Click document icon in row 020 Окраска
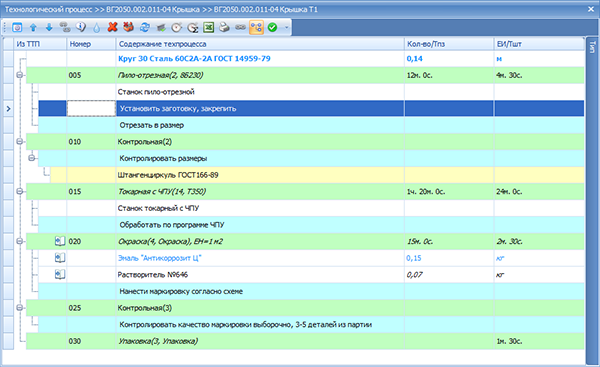The height and width of the screenshot is (367, 600). click(x=60, y=241)
